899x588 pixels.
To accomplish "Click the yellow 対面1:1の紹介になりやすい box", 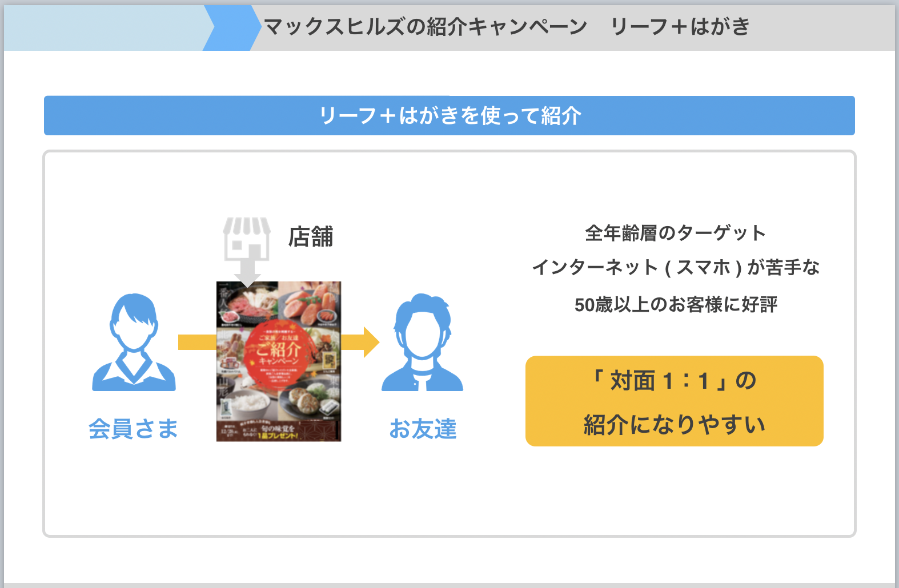I will tap(675, 401).
